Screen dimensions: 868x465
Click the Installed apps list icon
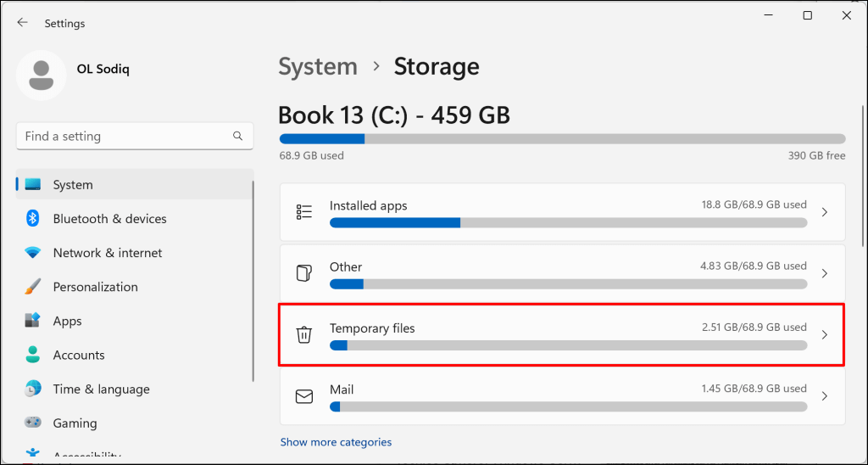(304, 212)
